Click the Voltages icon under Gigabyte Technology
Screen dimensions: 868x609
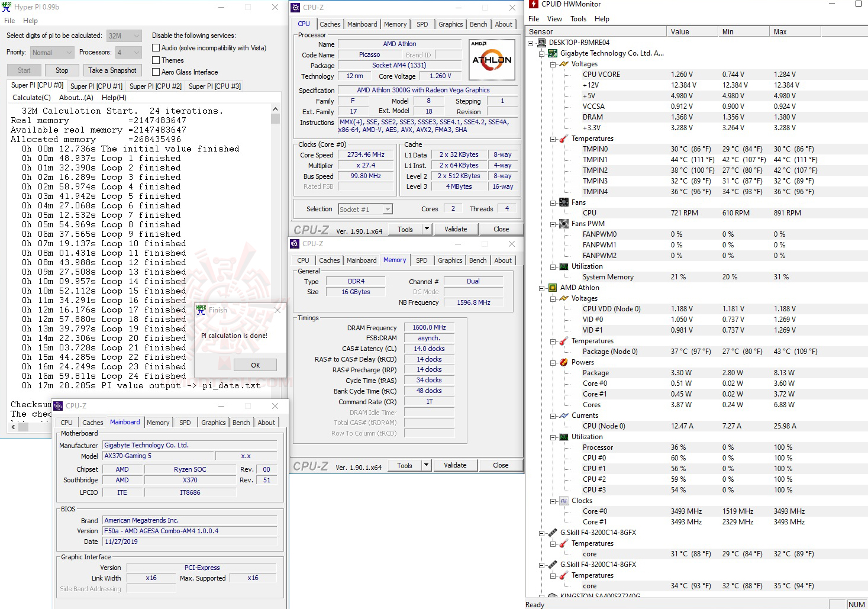564,64
